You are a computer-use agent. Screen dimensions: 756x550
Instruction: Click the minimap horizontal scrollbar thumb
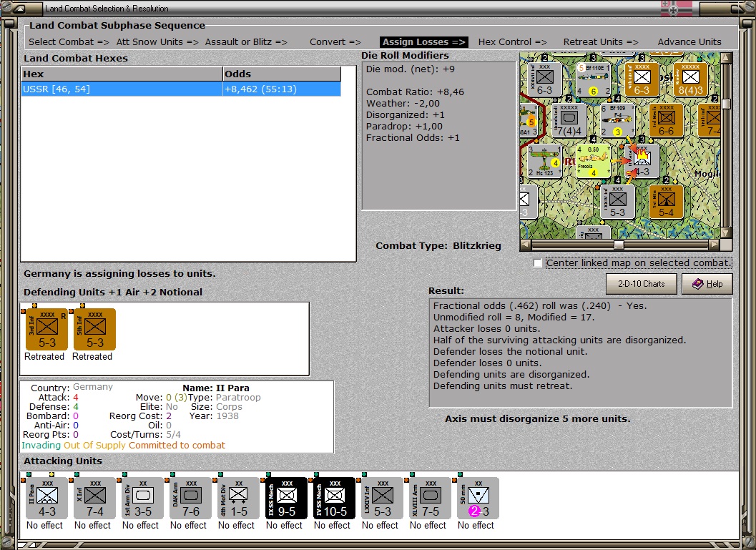[619, 245]
